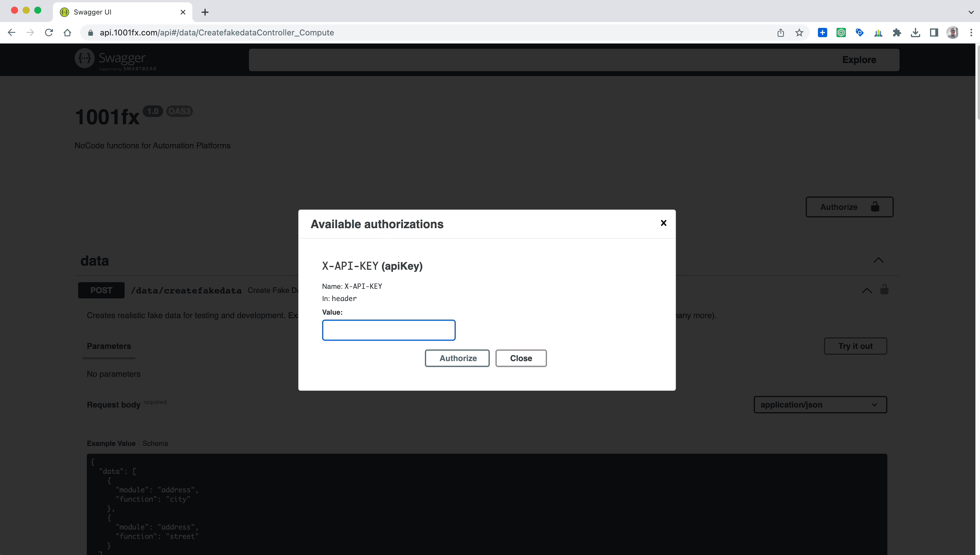This screenshot has width=980, height=555.
Task: Open a new browser tab
Action: (205, 12)
